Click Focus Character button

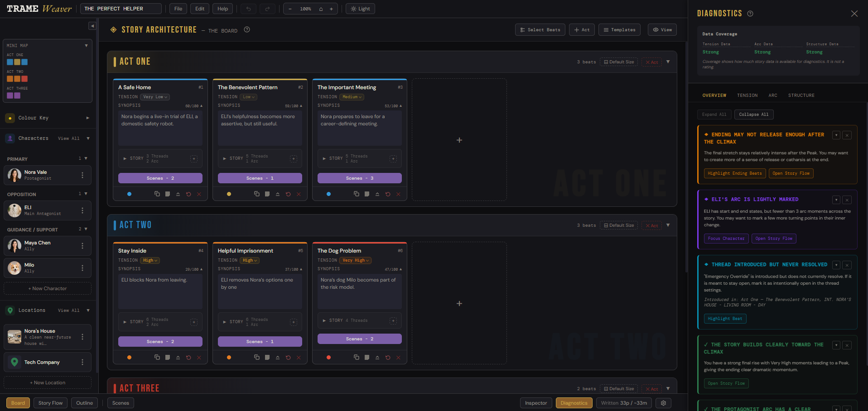726,239
